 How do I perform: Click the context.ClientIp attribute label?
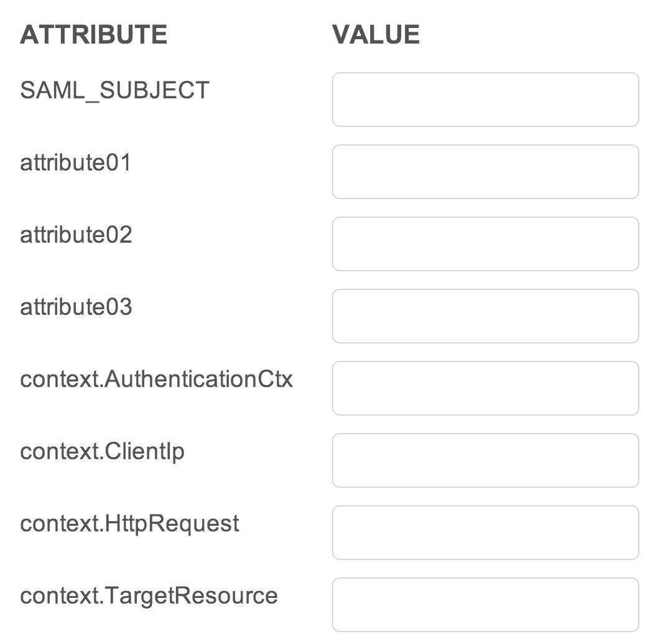(x=102, y=452)
